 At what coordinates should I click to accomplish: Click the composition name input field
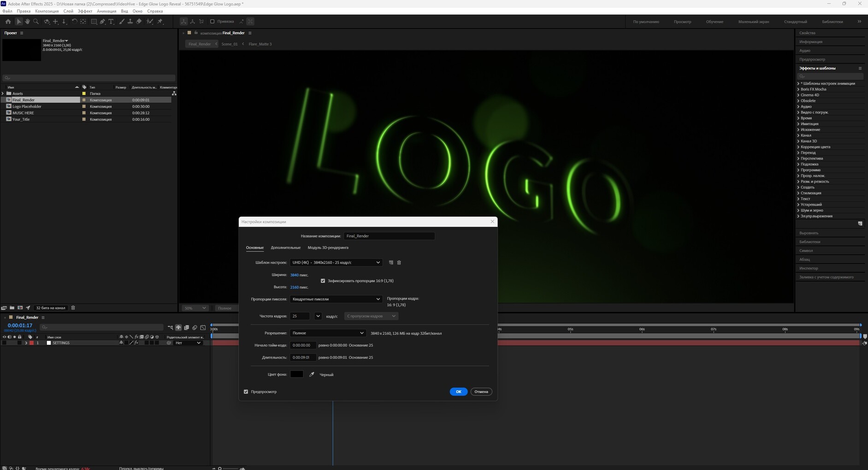(x=389, y=236)
